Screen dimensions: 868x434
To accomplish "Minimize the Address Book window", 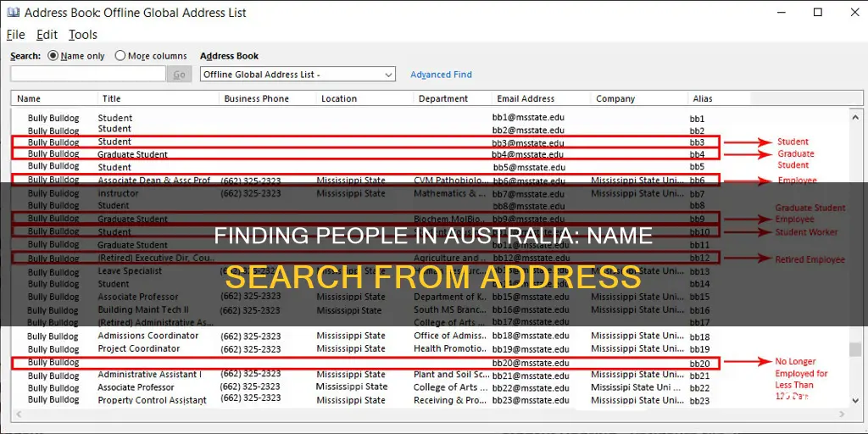I will point(781,12).
